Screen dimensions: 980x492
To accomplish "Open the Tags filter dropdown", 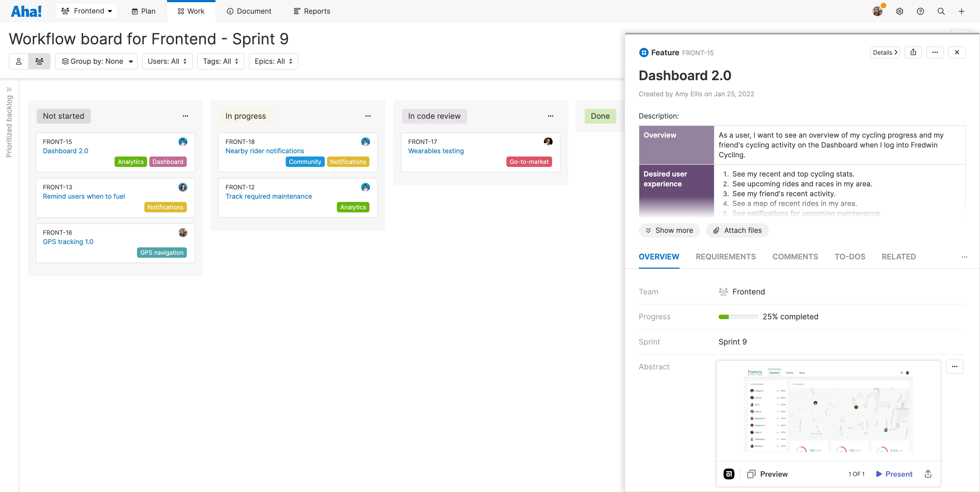I will pos(220,61).
